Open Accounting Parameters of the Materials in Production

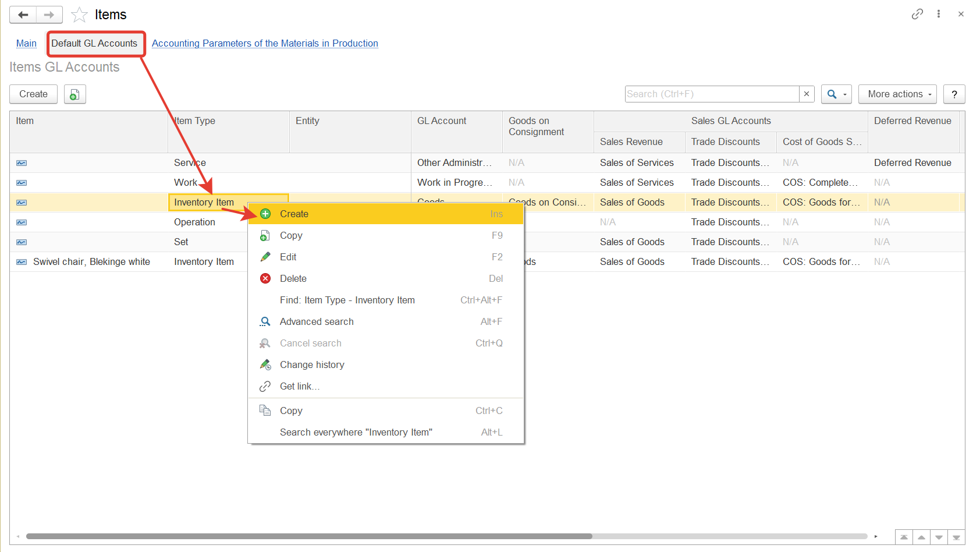click(265, 44)
